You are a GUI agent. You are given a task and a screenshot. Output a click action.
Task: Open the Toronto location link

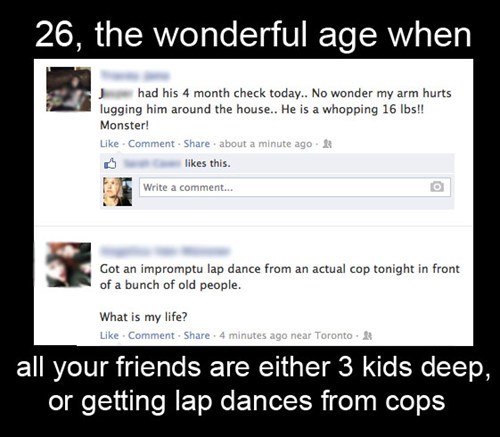333,335
